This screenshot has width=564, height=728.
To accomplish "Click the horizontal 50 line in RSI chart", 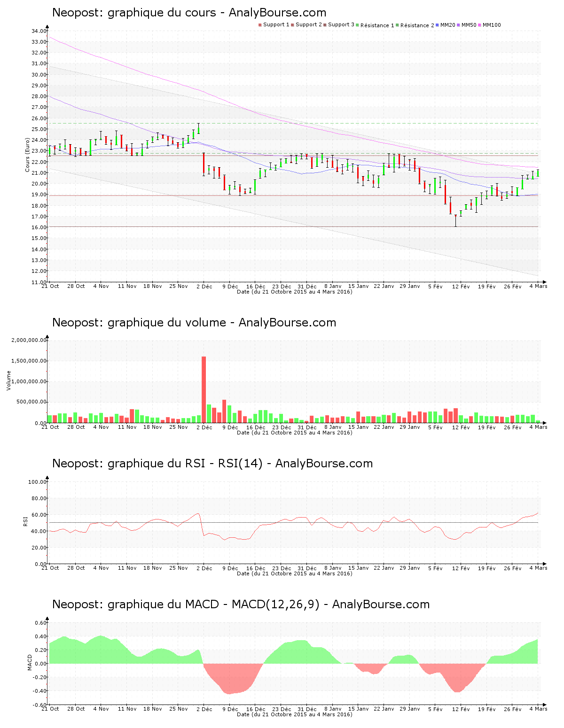I will 294,523.
